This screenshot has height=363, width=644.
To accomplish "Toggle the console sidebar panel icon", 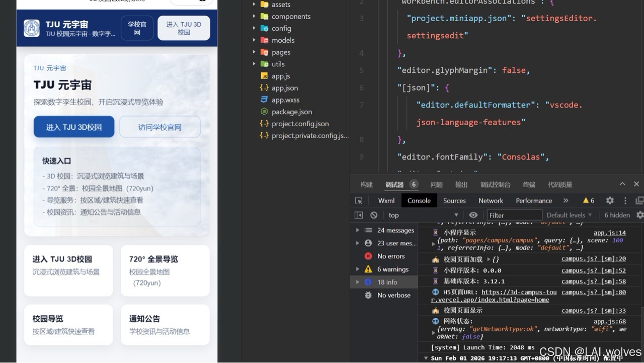I will pos(359,215).
